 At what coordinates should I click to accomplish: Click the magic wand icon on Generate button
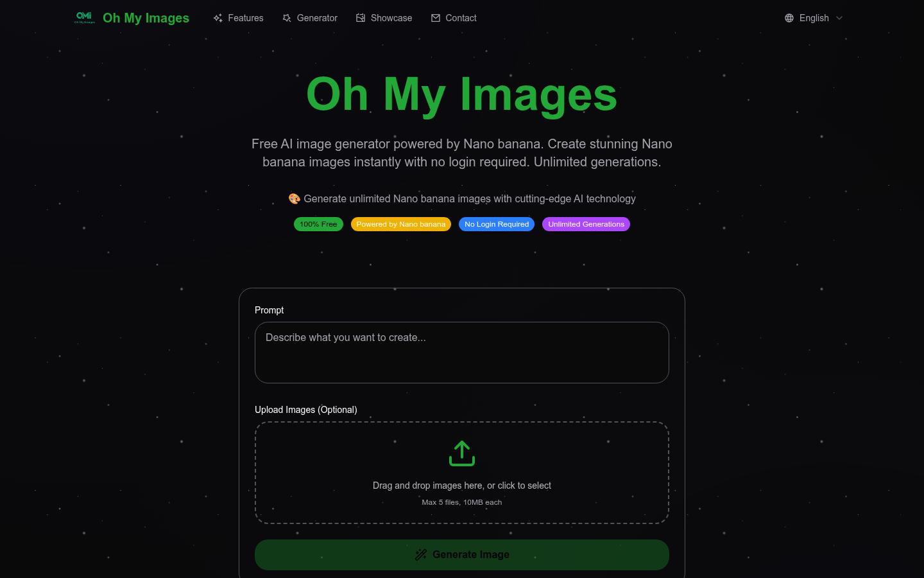click(421, 555)
